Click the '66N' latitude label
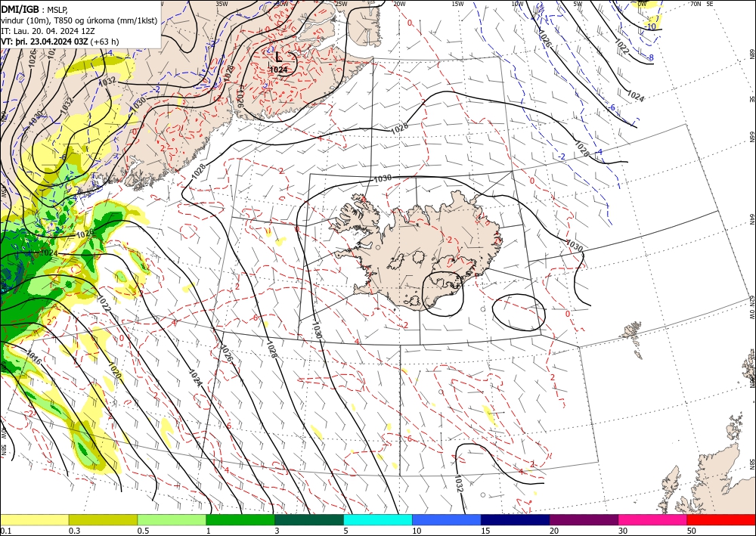 click(x=751, y=137)
